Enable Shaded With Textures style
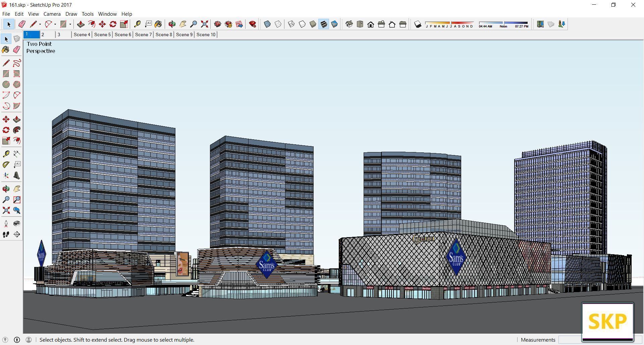644x345 pixels. pos(324,24)
